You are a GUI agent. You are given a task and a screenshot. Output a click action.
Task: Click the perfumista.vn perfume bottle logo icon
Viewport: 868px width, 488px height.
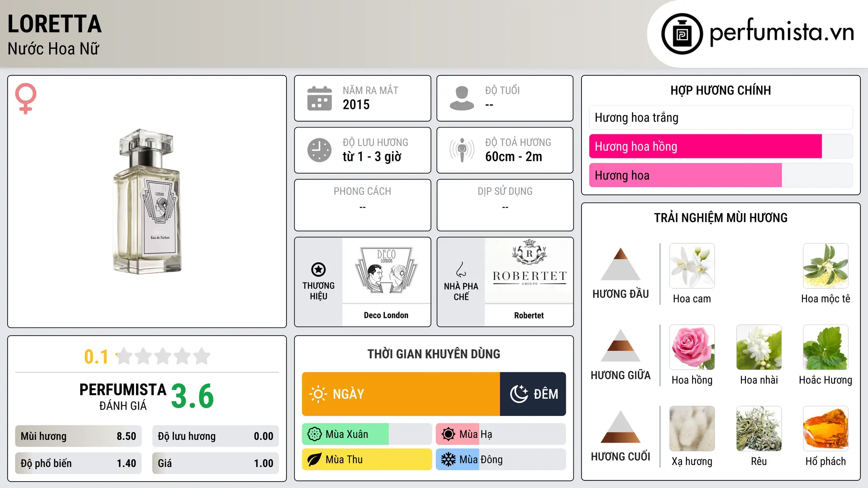tap(682, 34)
